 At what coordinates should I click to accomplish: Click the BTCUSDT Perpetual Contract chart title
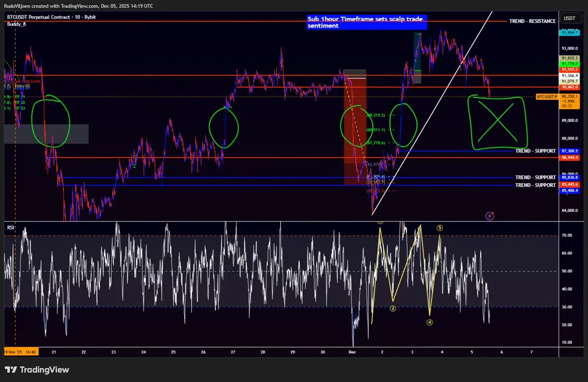[x=51, y=17]
